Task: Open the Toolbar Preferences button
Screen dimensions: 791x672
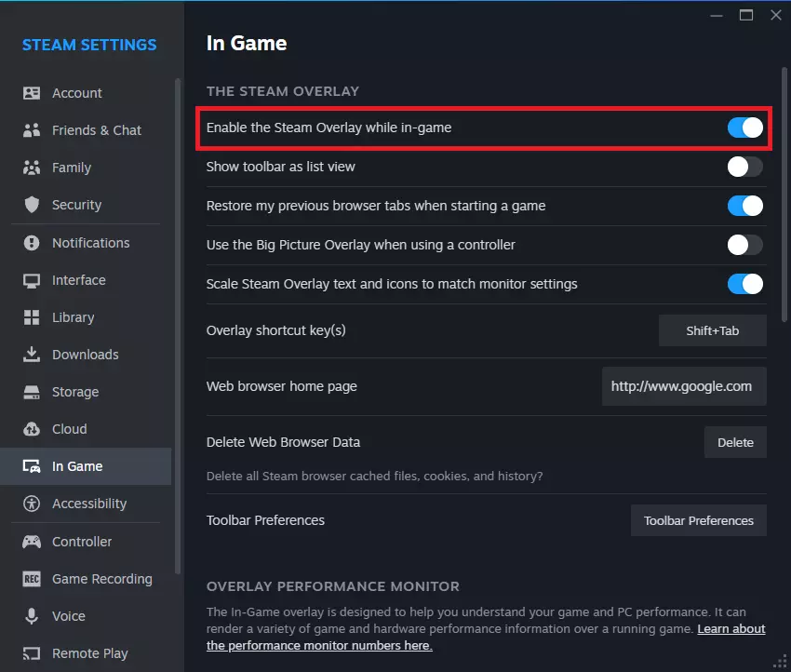Action: tap(698, 520)
